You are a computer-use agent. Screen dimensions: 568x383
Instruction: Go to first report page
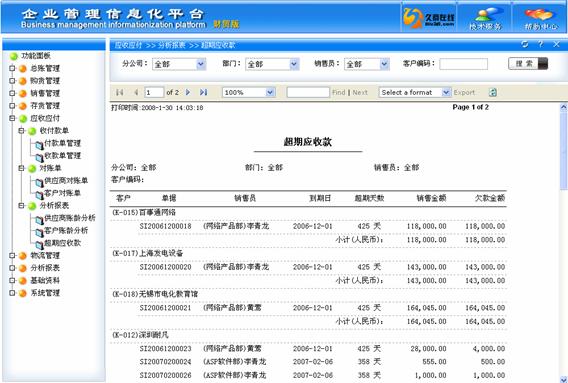pyautogui.click(x=120, y=92)
